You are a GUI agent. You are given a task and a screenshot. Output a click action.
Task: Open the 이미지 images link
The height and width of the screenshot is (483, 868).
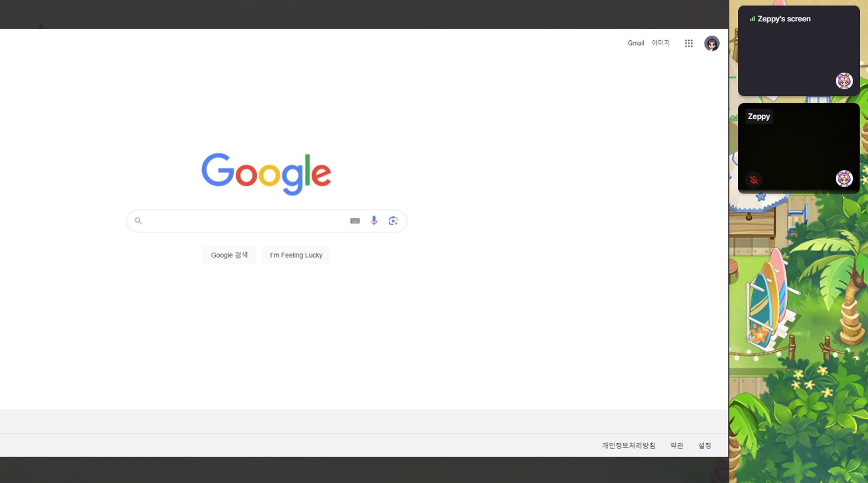tap(661, 42)
